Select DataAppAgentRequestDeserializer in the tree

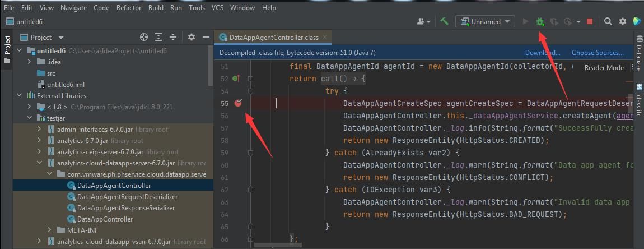click(x=127, y=197)
